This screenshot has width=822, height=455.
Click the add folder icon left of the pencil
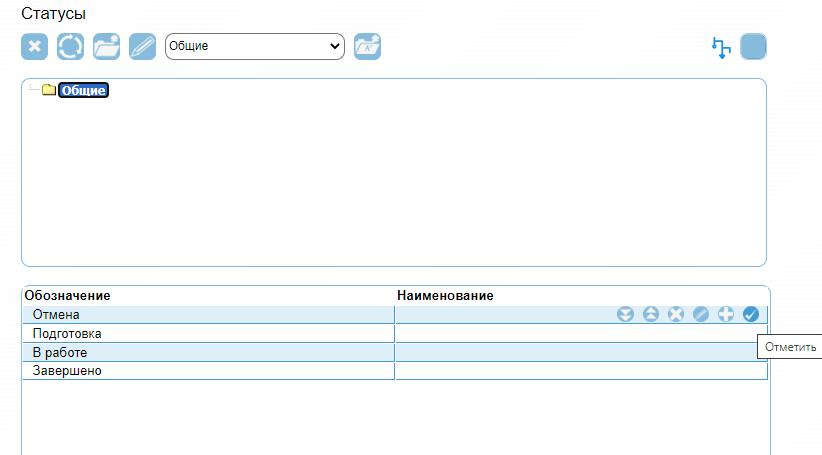point(106,47)
